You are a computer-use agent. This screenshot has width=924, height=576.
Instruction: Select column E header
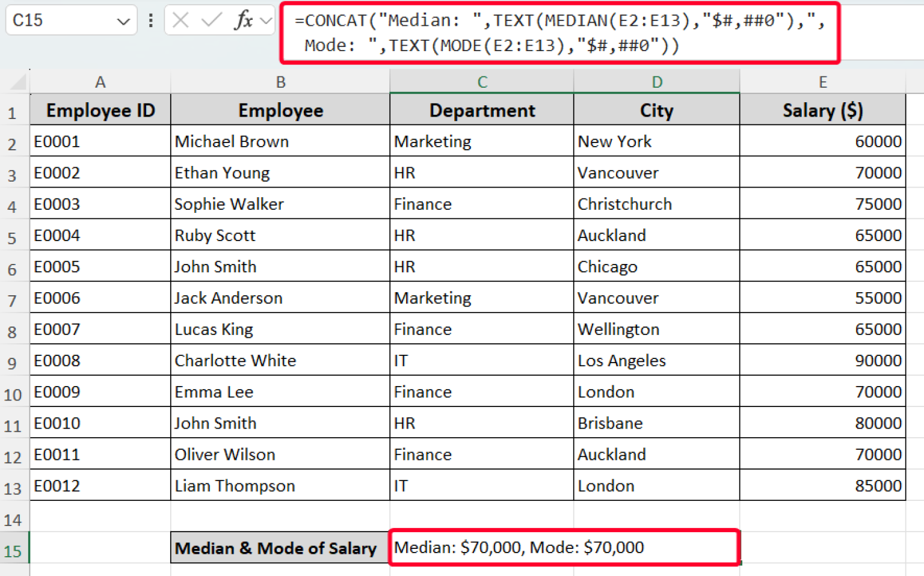click(822, 81)
